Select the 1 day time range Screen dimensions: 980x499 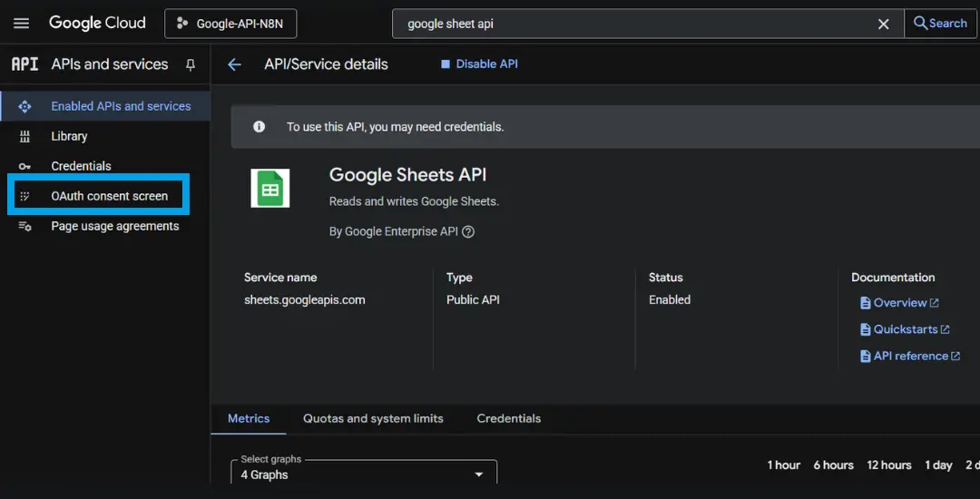939,465
